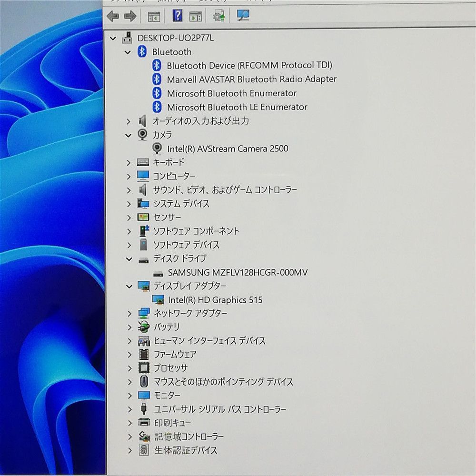Click the Back arrow toolbar icon
476x476 pixels.
pos(113,16)
